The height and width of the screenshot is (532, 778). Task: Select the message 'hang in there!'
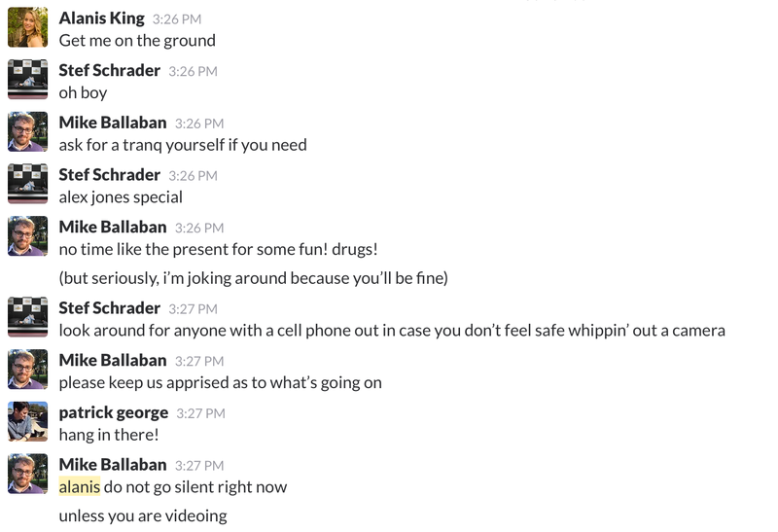[109, 435]
